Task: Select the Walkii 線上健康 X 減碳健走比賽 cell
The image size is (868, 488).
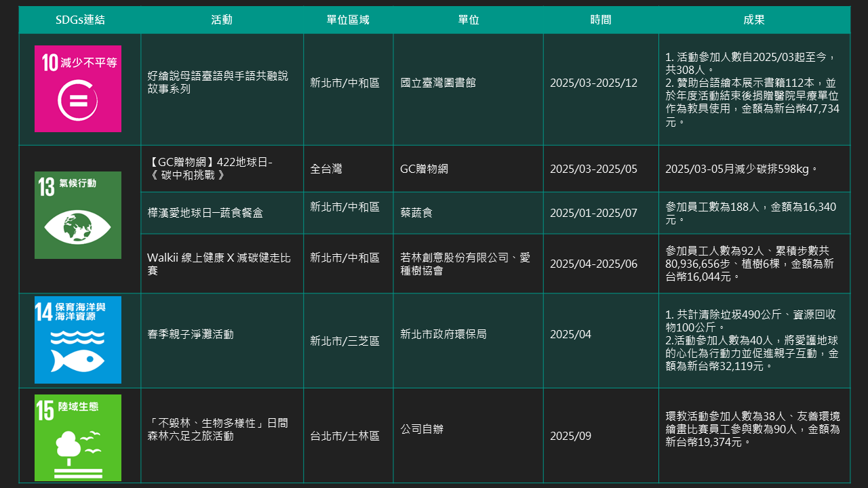Action: (218, 264)
